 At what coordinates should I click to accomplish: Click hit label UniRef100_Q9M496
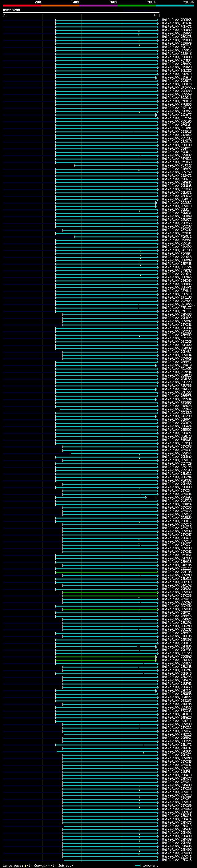177,846
